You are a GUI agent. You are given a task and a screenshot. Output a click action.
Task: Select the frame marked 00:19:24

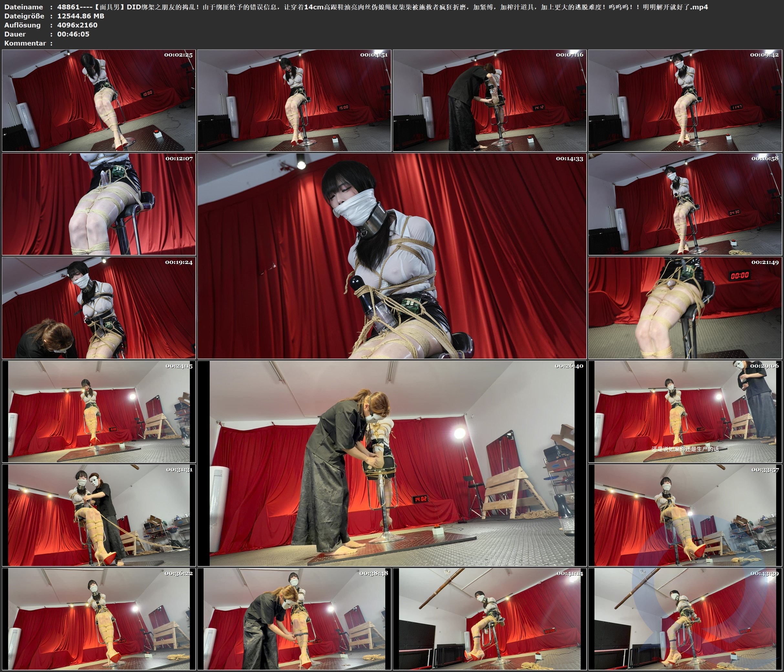(x=99, y=308)
